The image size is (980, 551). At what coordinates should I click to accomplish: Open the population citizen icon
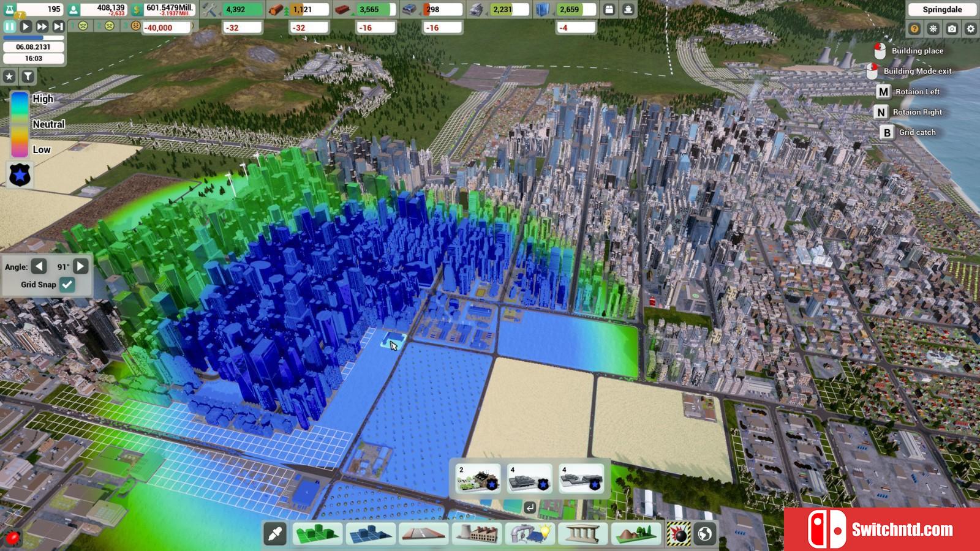73,10
